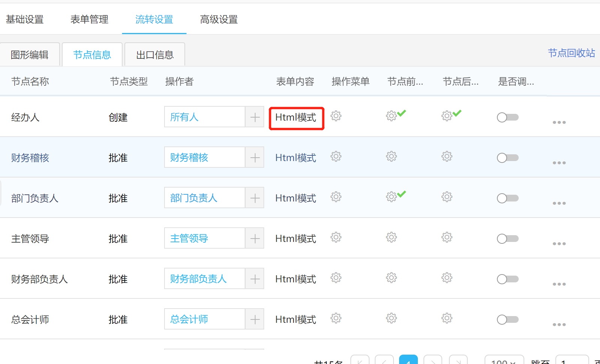The width and height of the screenshot is (600, 364).
Task: Open the 出口信息 sub-tab
Action: click(155, 55)
